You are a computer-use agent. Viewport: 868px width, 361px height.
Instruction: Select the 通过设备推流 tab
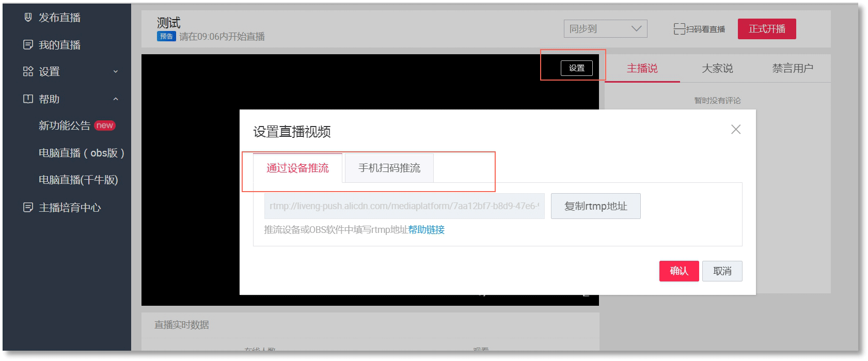point(297,168)
